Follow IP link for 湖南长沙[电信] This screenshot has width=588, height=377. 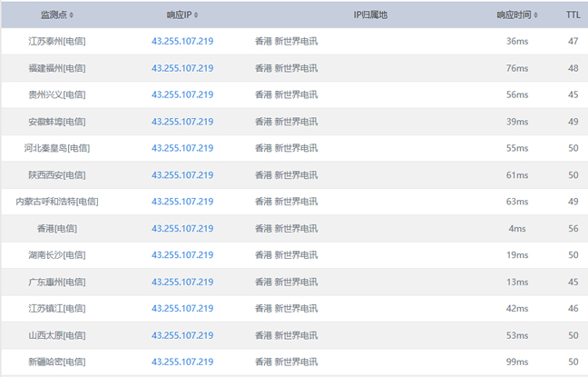point(182,255)
